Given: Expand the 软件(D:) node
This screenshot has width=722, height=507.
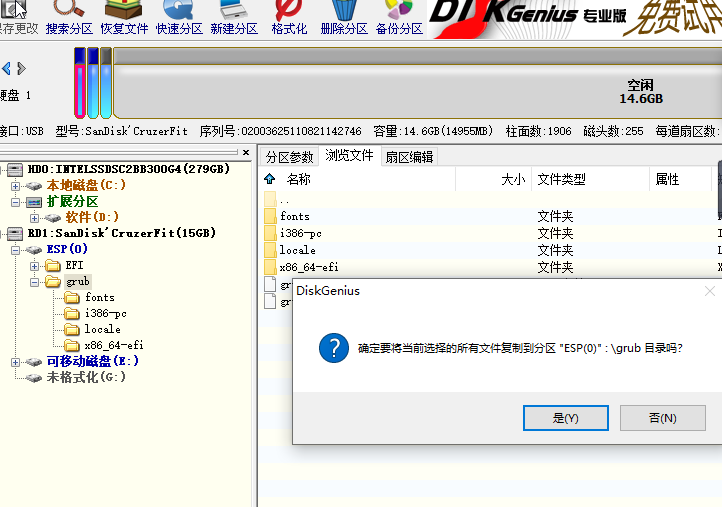Looking at the screenshot, I should [x=35, y=218].
